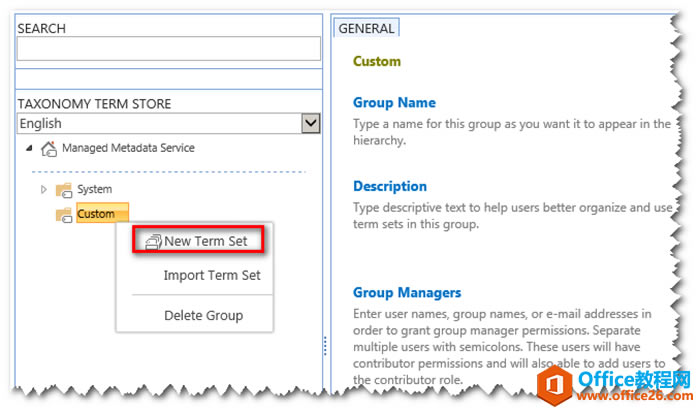Collapse the Managed Metadata Service node

(27, 149)
